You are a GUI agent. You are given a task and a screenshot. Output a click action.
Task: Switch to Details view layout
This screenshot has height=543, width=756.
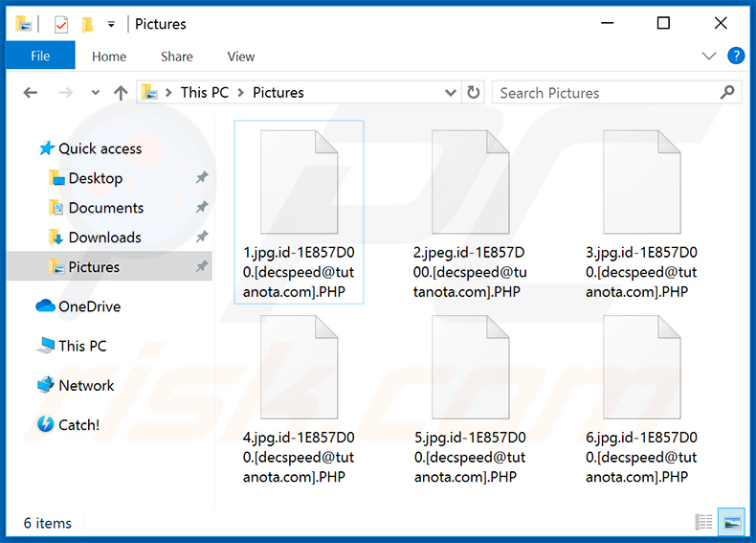[x=704, y=522]
